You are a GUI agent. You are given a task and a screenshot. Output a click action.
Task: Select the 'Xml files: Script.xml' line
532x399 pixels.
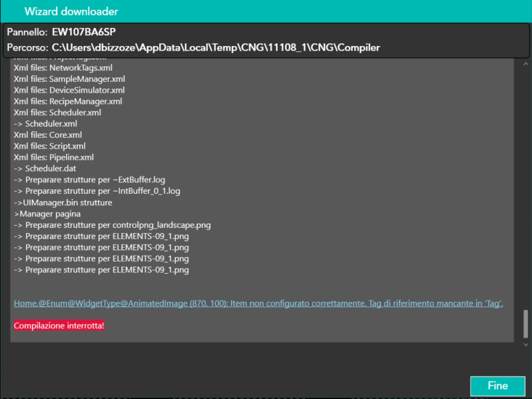click(49, 146)
